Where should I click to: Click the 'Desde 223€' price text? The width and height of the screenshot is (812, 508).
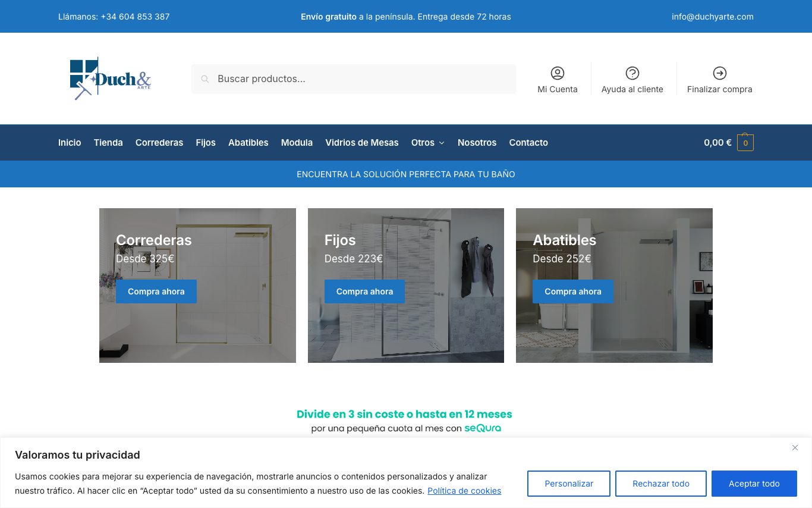(x=354, y=259)
